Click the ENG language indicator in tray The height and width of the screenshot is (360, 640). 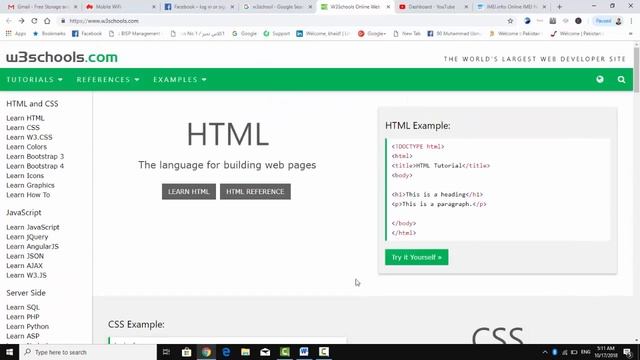coord(586,352)
